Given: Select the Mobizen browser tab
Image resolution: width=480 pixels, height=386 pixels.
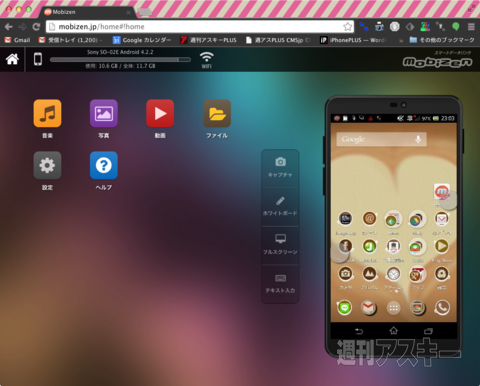Looking at the screenshot, I should [x=87, y=12].
